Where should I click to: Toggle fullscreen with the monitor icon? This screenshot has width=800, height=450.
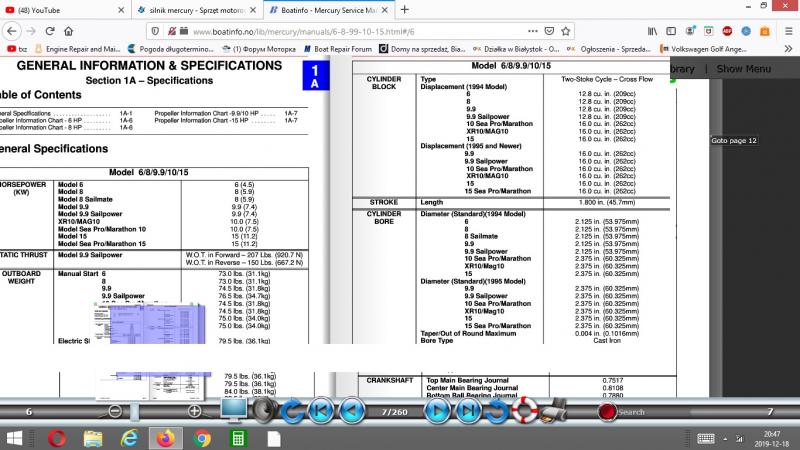233,410
